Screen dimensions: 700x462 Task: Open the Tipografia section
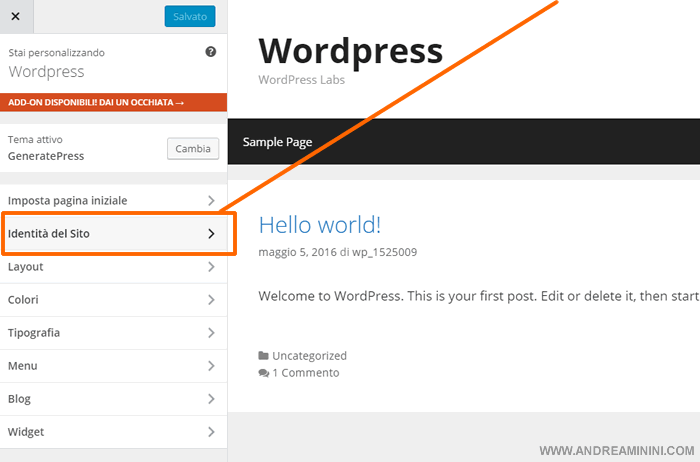113,333
